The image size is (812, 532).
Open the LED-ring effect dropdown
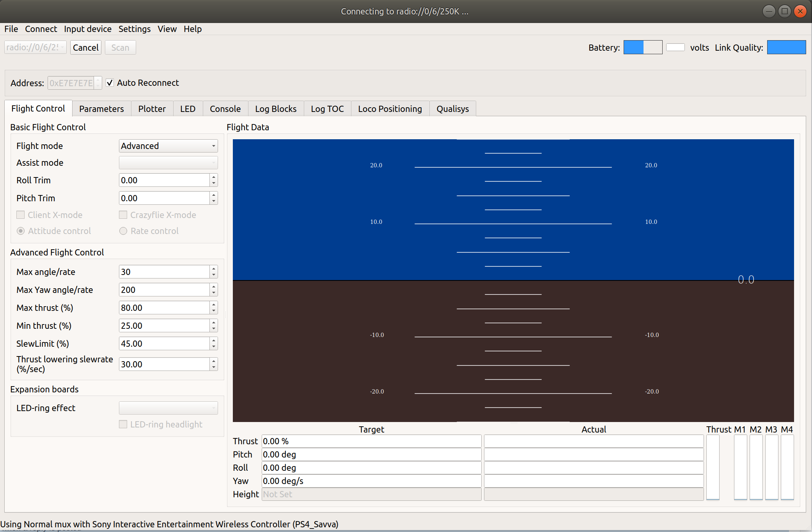pyautogui.click(x=168, y=408)
